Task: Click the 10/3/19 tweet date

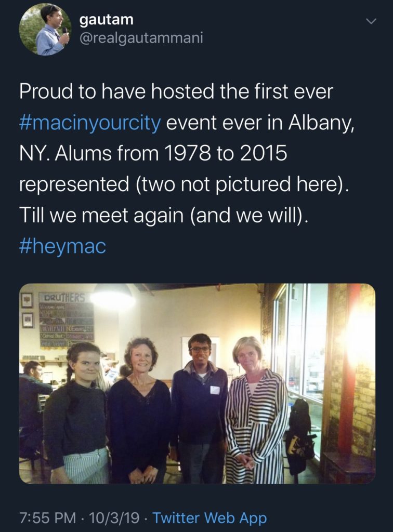Action: (114, 517)
